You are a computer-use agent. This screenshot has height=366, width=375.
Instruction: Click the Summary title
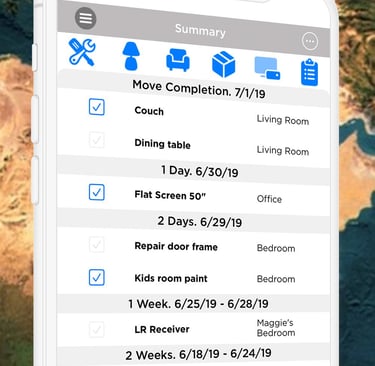click(x=200, y=30)
